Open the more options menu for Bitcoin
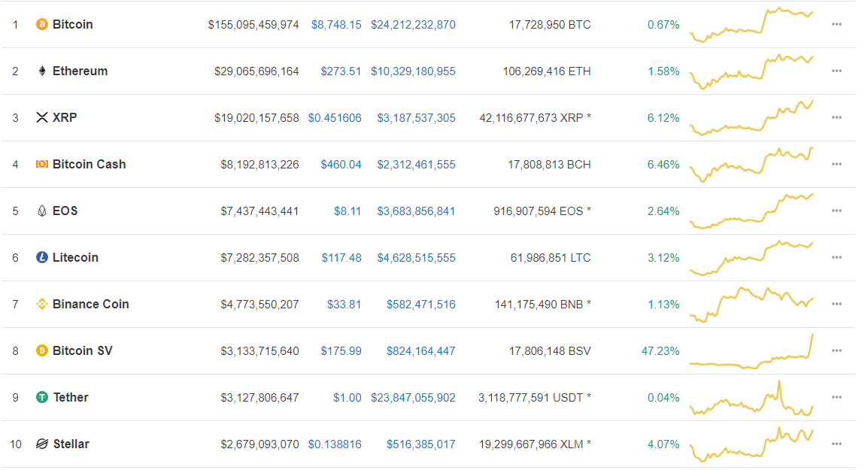 (836, 24)
